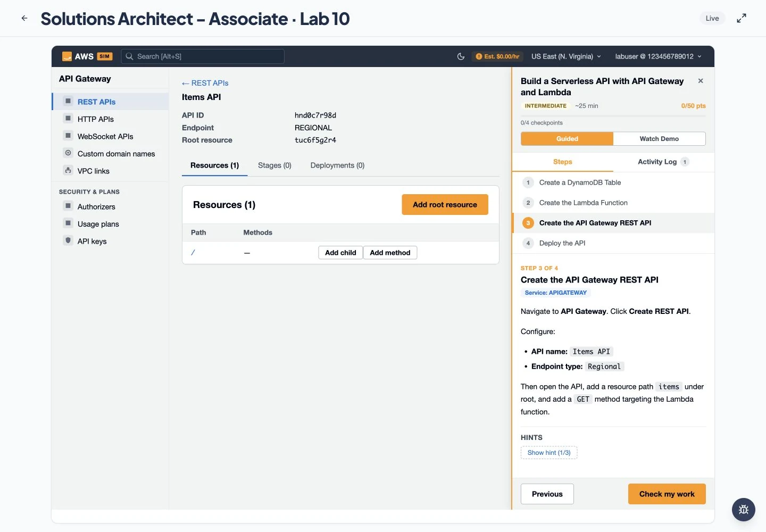766x532 pixels.
Task: Click the Items API code snippet
Action: pyautogui.click(x=592, y=352)
